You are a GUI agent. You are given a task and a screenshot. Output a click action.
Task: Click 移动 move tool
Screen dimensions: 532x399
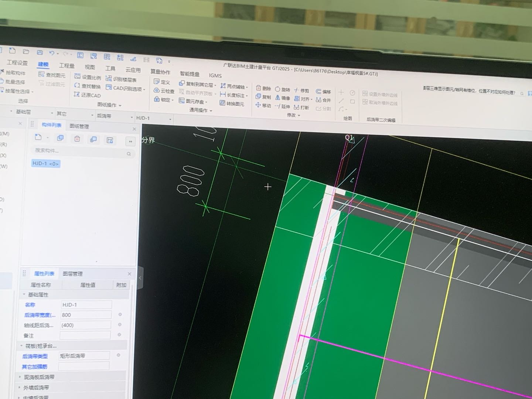pyautogui.click(x=263, y=105)
